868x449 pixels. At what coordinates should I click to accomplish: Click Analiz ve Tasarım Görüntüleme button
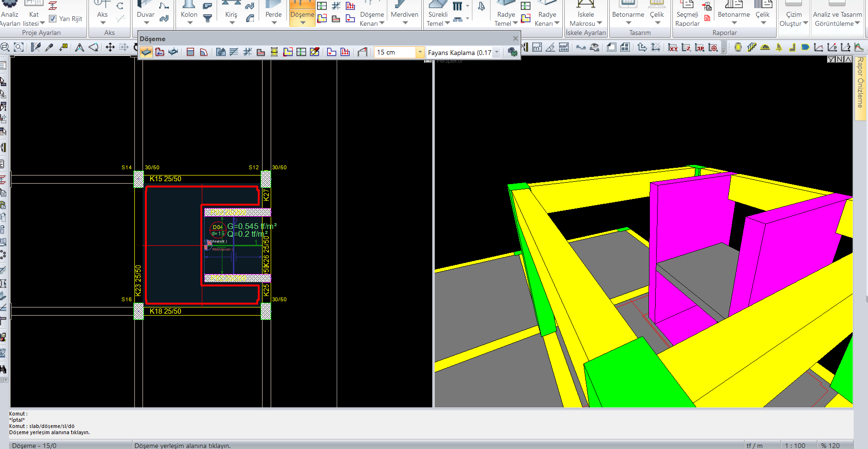[x=837, y=13]
